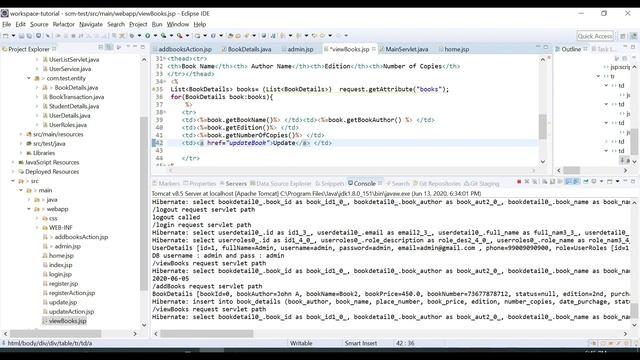This screenshot has width=640, height=360.
Task: Toggle Show Console on standard error change
Action: (576, 182)
